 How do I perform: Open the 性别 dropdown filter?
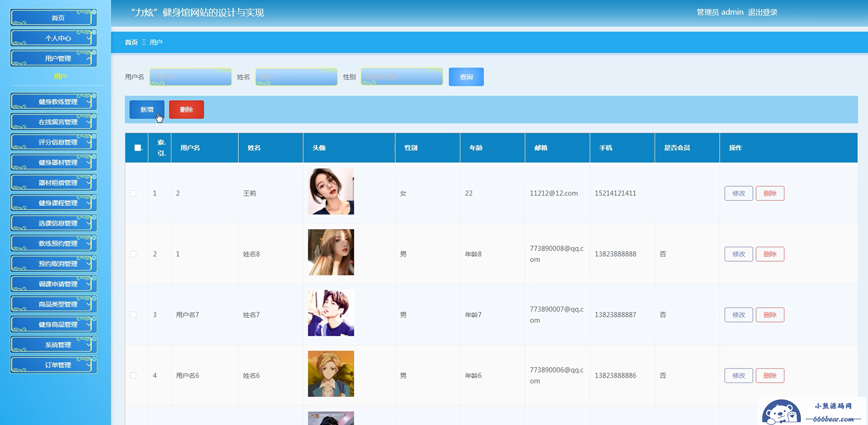(x=402, y=77)
